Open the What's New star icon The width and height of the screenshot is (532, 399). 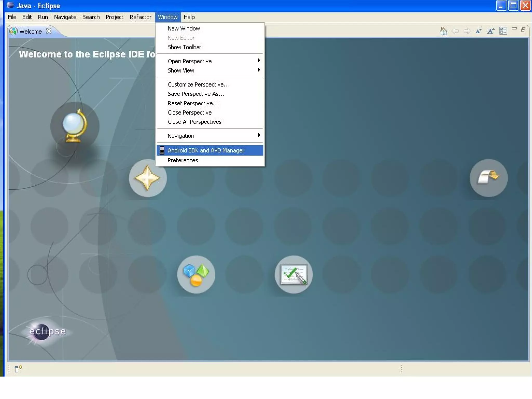(148, 178)
